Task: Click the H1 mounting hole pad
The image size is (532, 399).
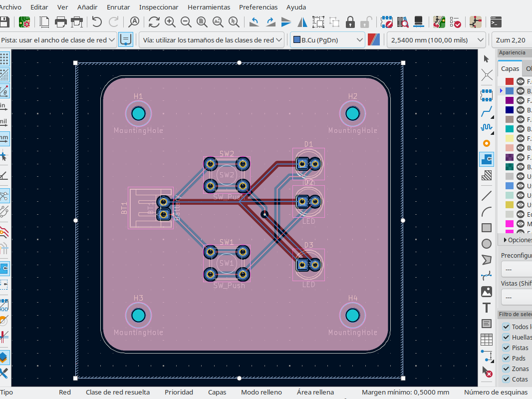Action: pyautogui.click(x=138, y=114)
